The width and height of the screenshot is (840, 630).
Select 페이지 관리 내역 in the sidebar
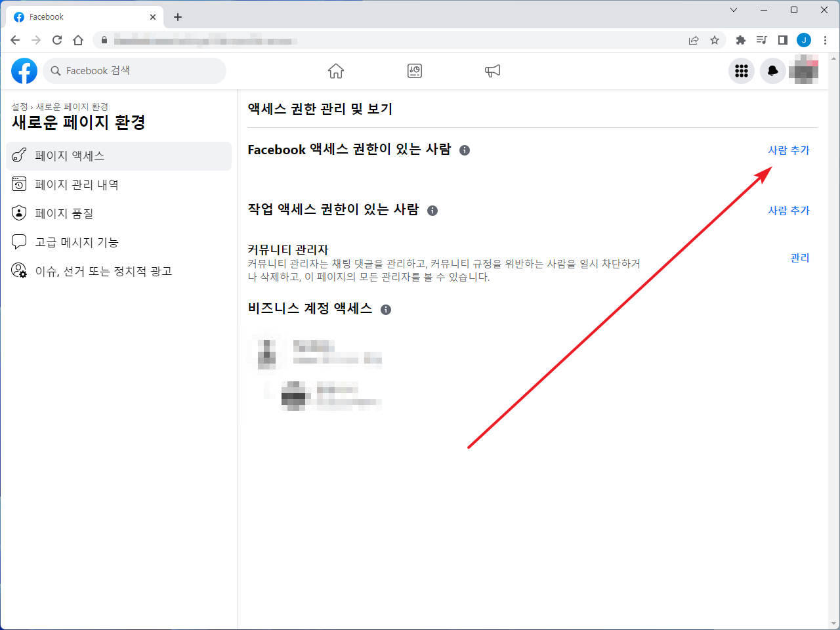[x=119, y=184]
